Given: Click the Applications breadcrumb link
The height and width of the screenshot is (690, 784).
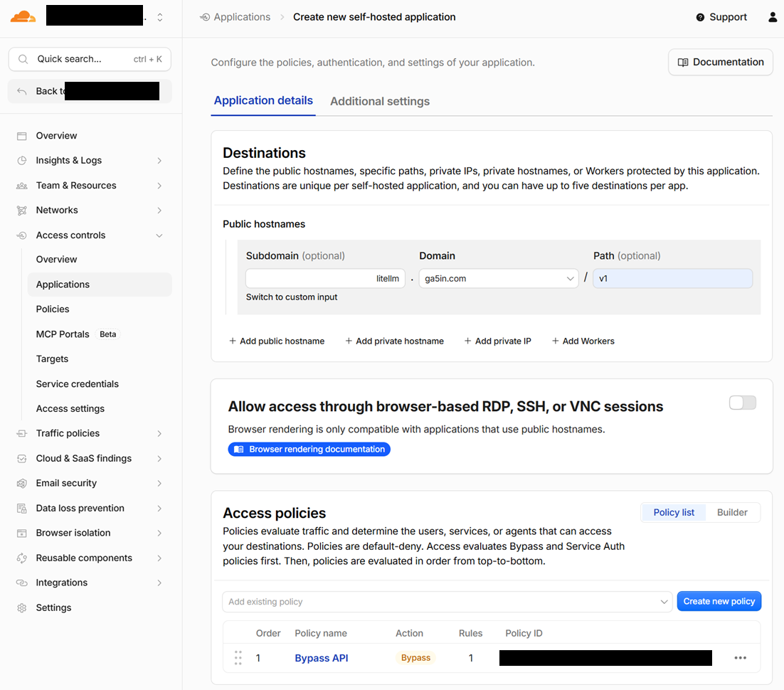Looking at the screenshot, I should point(242,17).
